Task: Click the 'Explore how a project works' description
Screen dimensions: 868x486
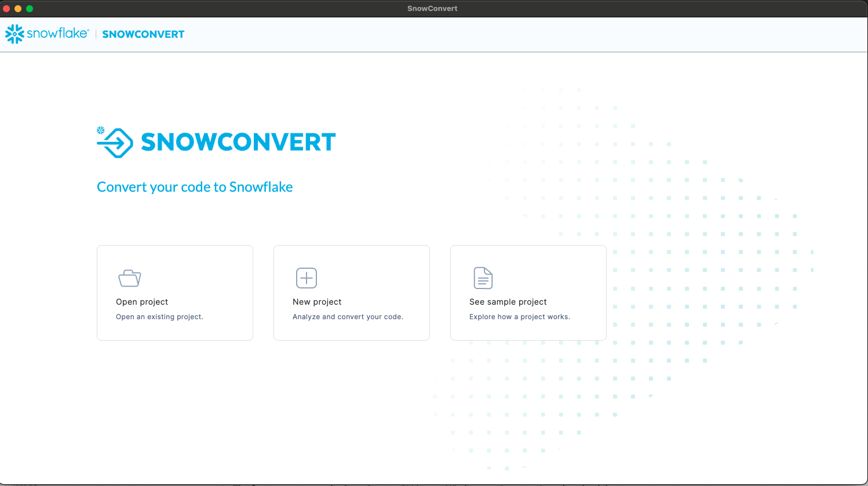Action: (x=519, y=316)
